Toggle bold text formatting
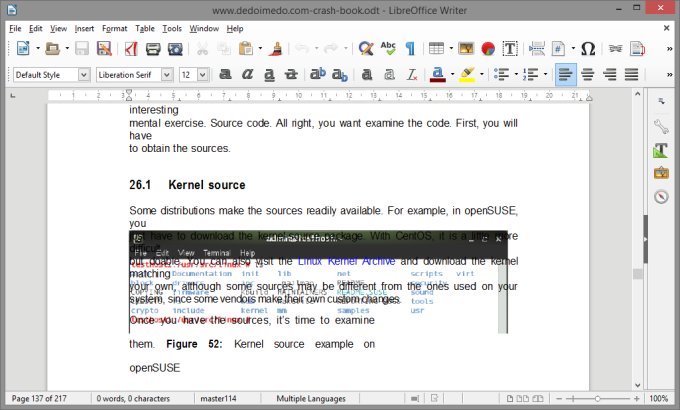Screen dimensions: 680x410 (x=226, y=74)
